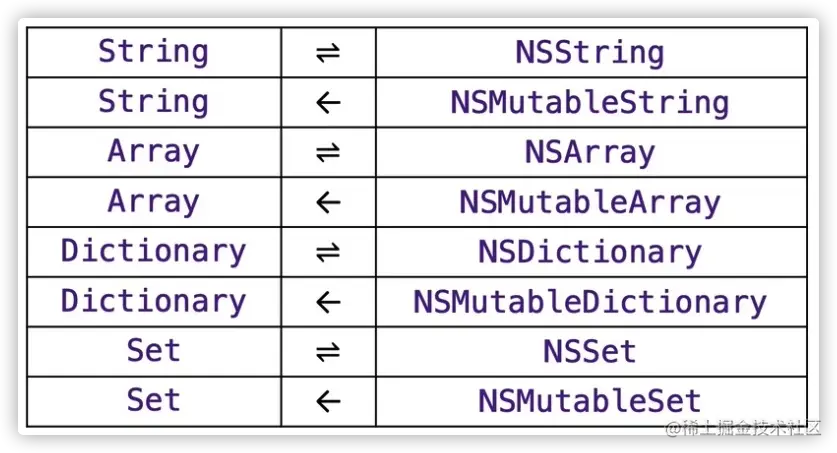Screen dimensions: 837x453
Task: Click the String cell in first row
Action: click(154, 53)
